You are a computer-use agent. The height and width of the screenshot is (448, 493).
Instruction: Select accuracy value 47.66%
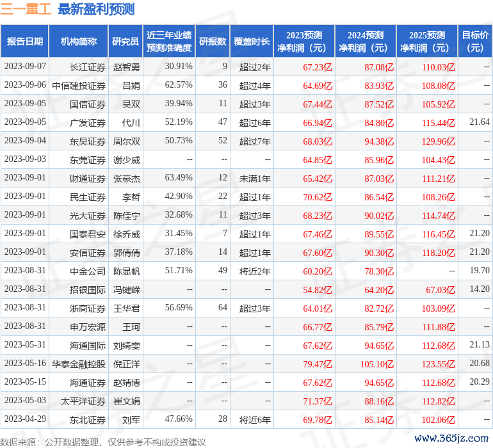click(x=179, y=419)
